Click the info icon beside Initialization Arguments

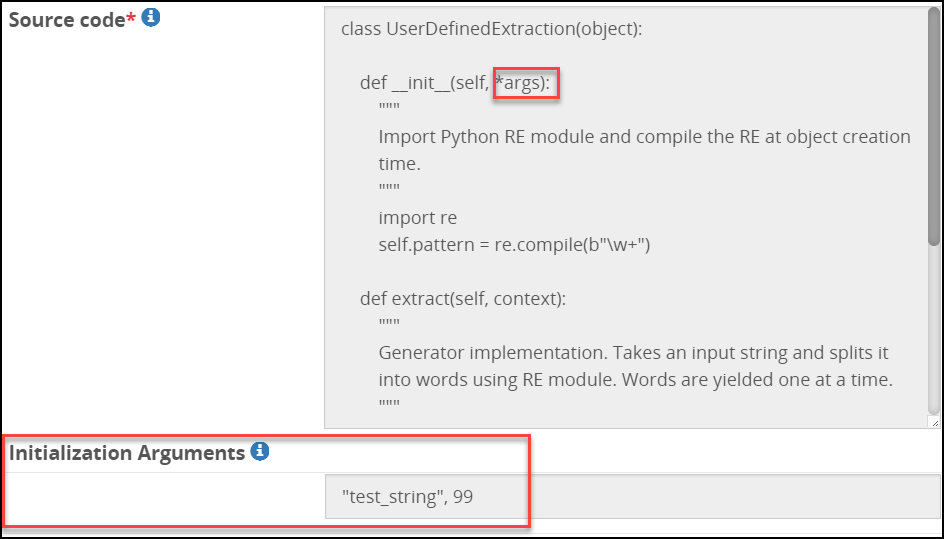tap(259, 451)
